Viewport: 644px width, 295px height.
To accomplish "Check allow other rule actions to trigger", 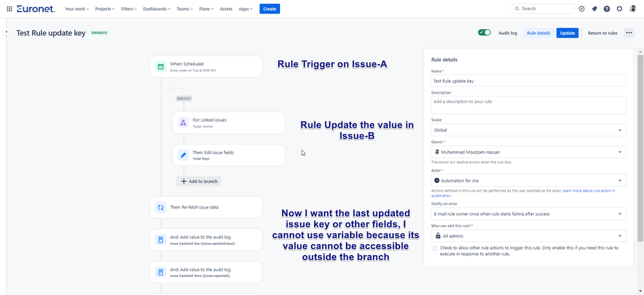I will 435,248.
